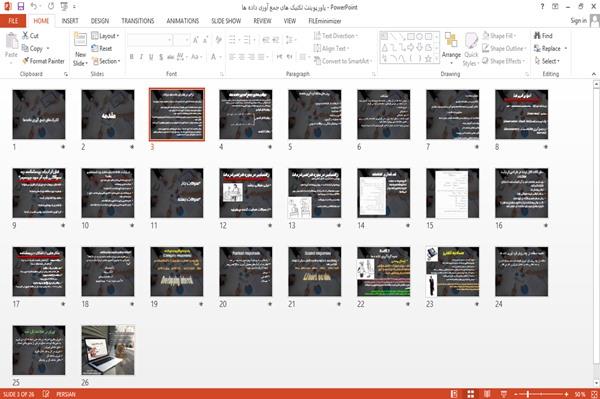This screenshot has width=600, height=399.
Task: Switch to Slide Sorter view icon in status bar
Action: tap(471, 394)
